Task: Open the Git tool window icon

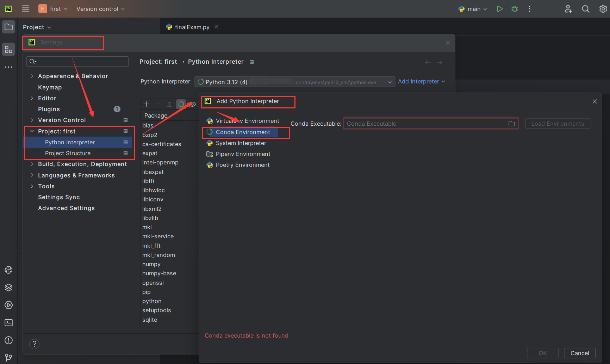Action: point(8,358)
